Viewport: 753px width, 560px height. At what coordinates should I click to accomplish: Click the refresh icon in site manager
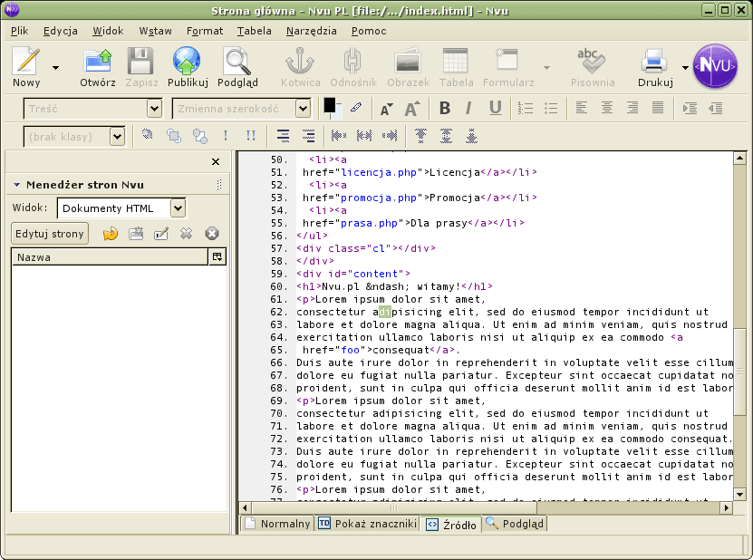pyautogui.click(x=111, y=234)
